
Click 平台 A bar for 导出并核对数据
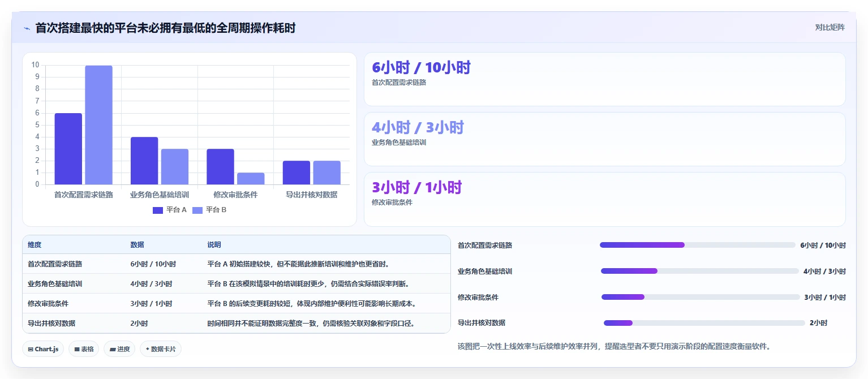297,173
